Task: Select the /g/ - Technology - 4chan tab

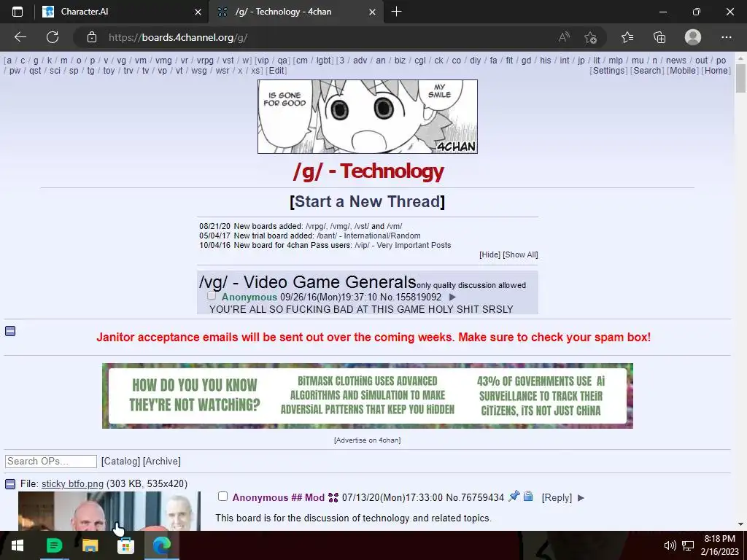Action: (295, 12)
